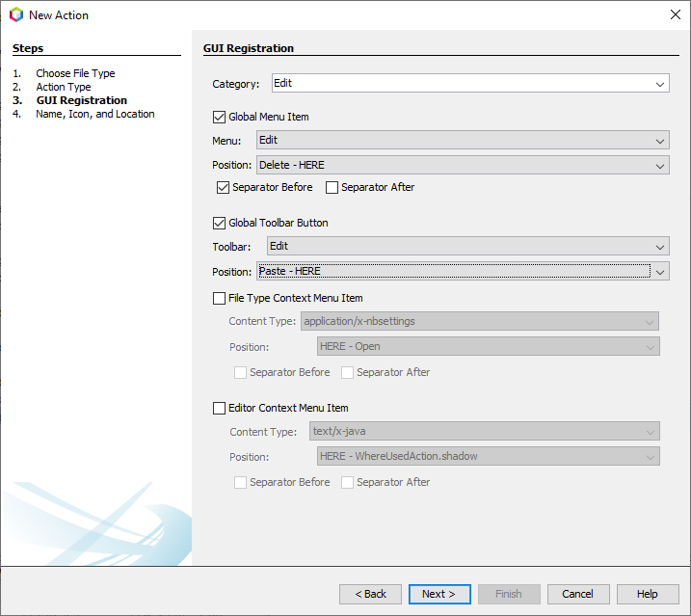Uncheck the Global Menu Item checkbox
Image resolution: width=691 pixels, height=616 pixels.
(x=219, y=117)
